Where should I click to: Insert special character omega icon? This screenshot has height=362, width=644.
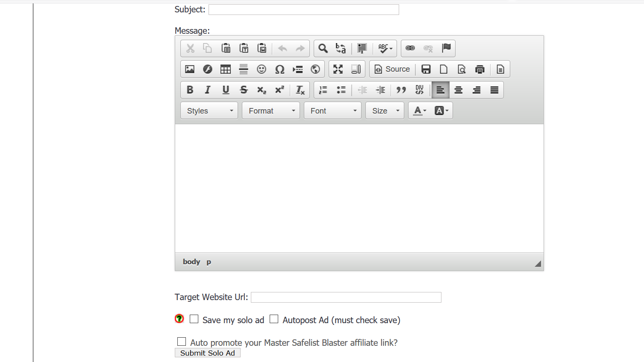[279, 69]
